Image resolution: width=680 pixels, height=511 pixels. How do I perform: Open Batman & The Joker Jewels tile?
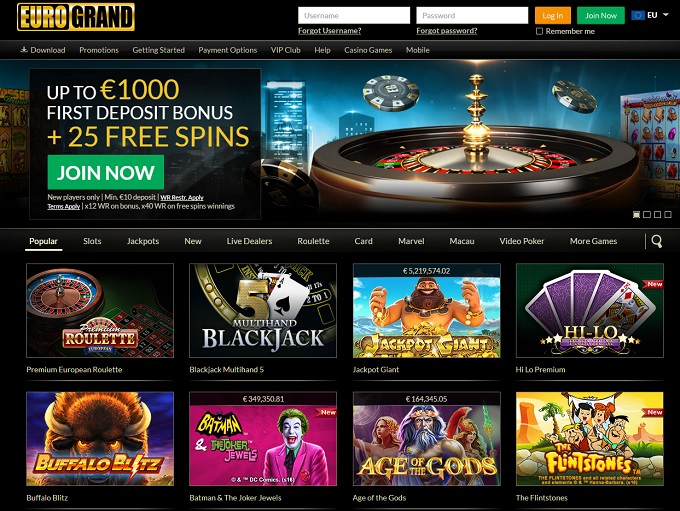(263, 439)
